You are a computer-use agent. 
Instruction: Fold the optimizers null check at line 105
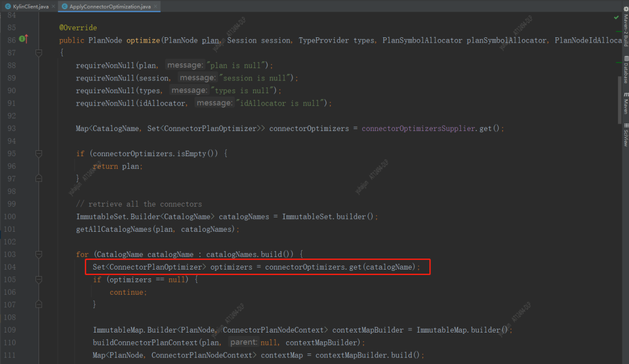38,280
